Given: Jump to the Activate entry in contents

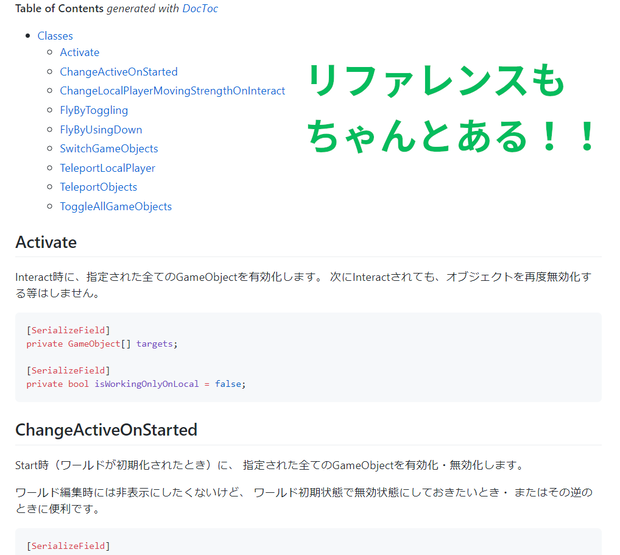Looking at the screenshot, I should (x=79, y=52).
